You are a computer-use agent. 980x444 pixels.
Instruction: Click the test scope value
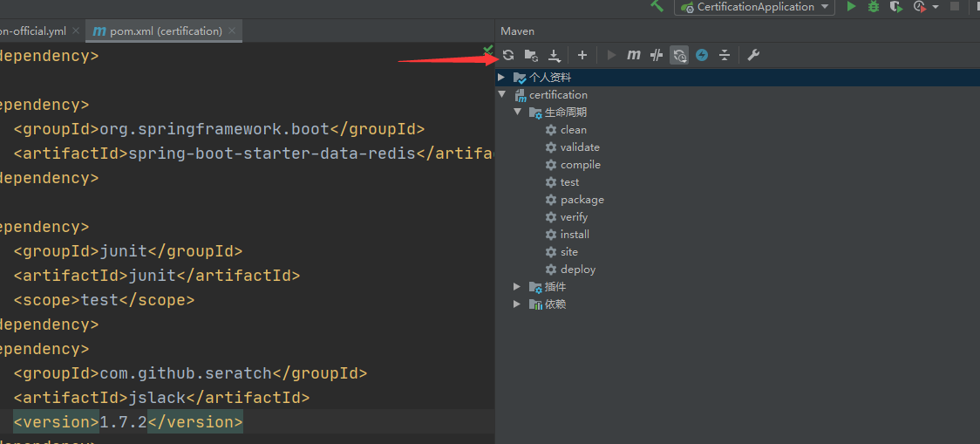pos(99,300)
